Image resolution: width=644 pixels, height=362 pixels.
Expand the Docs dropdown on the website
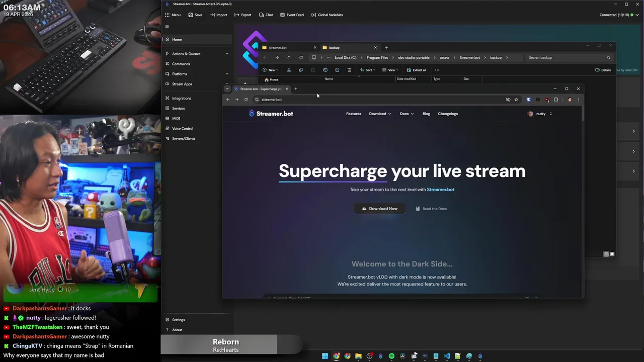pos(407,114)
